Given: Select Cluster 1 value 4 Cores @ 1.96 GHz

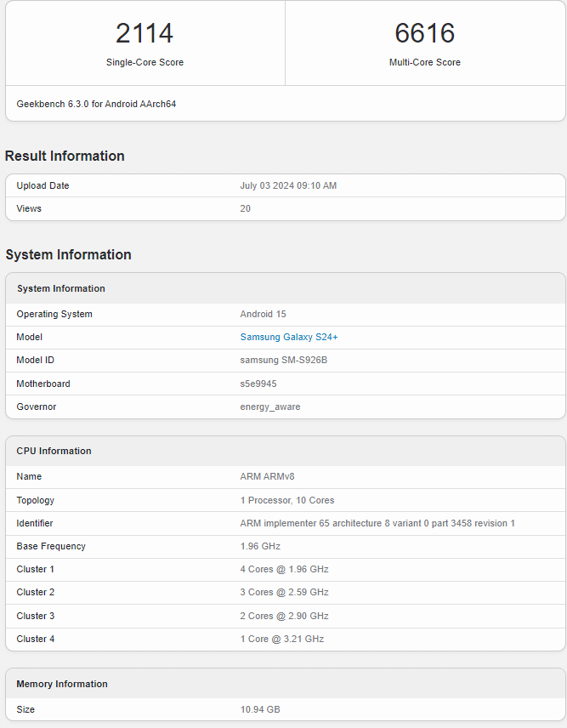Looking at the screenshot, I should click(x=284, y=569).
